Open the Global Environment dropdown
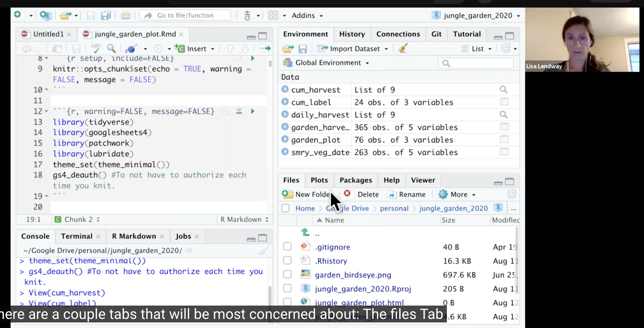644x328 pixels. click(x=326, y=62)
